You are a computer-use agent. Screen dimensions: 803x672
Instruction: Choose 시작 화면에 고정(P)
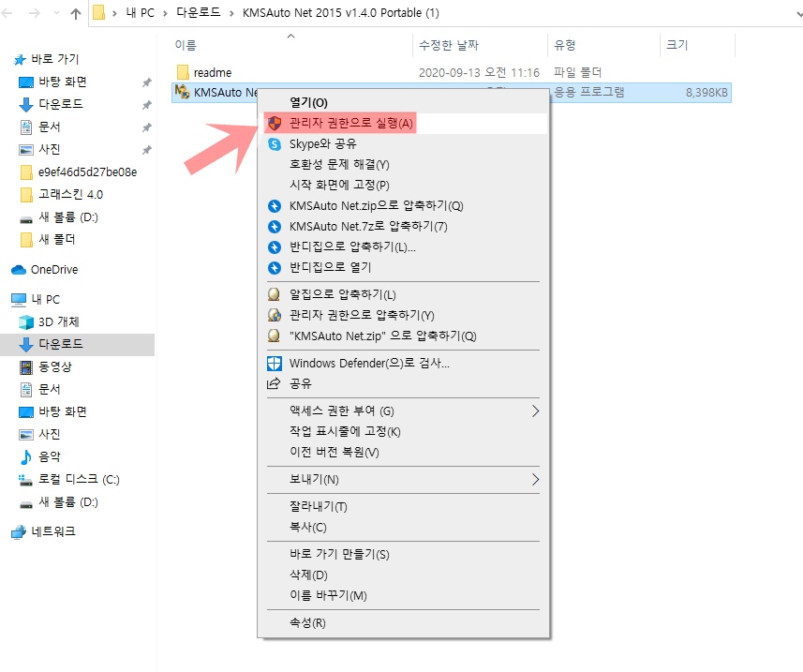(x=403, y=185)
